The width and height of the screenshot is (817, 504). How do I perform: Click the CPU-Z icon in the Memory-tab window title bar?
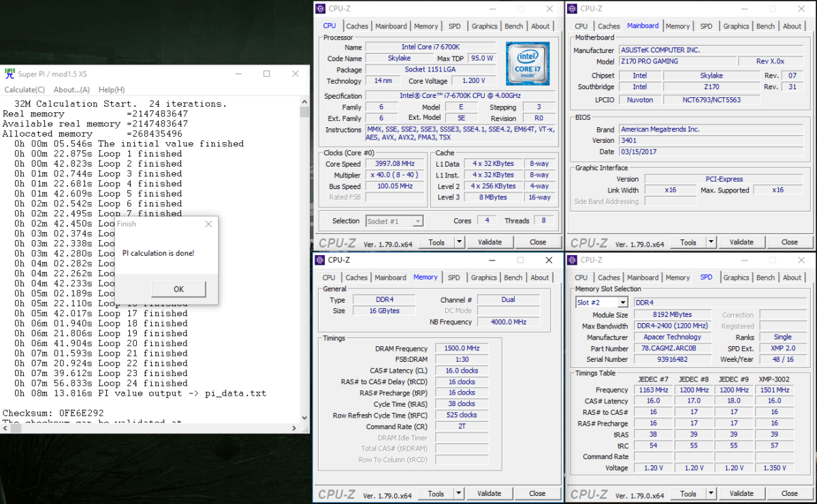pyautogui.click(x=321, y=260)
